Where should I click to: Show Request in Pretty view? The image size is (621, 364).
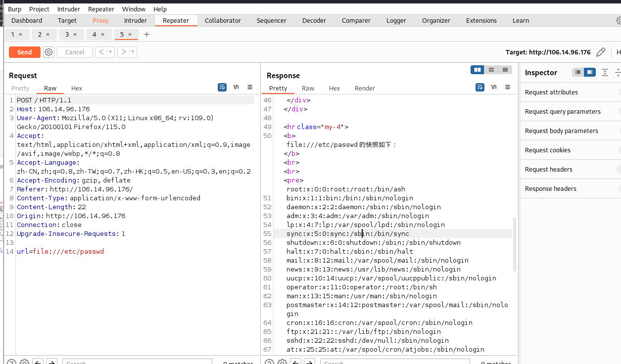point(20,88)
